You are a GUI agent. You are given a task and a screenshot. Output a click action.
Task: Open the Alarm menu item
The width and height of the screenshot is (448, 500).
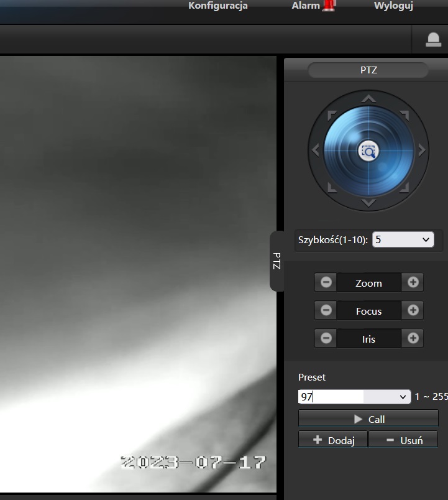click(306, 6)
